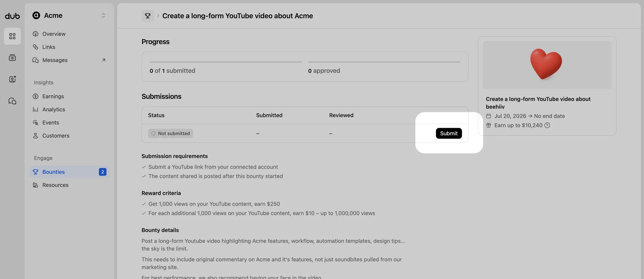Select Bounties in sidebar
The height and width of the screenshot is (279, 644).
coord(69,172)
